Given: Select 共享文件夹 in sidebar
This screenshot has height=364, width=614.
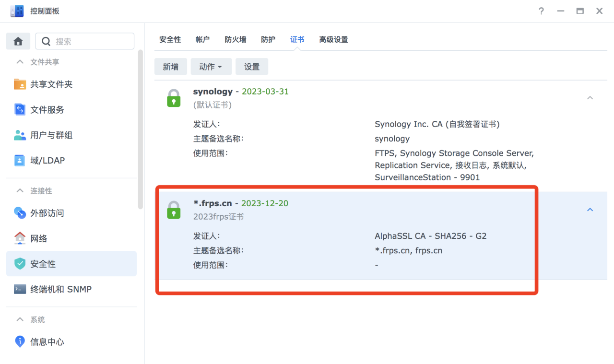Looking at the screenshot, I should (71, 84).
